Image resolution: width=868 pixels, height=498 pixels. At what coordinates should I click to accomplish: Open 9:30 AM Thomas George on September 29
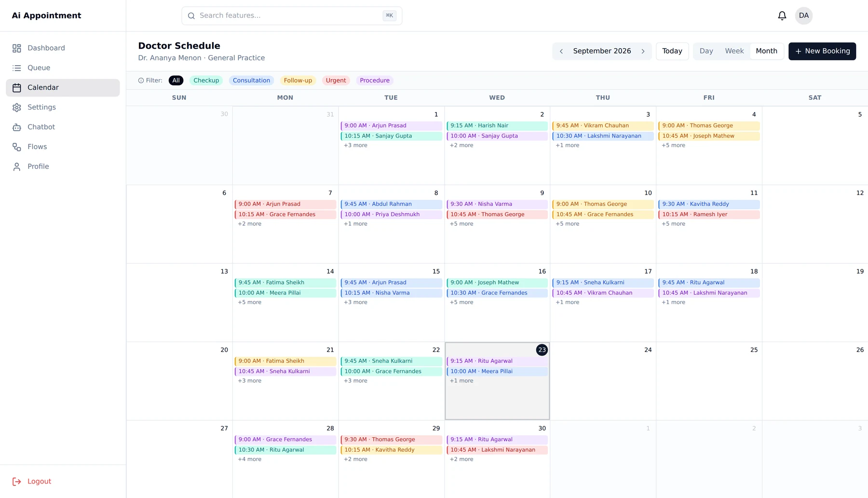point(391,440)
